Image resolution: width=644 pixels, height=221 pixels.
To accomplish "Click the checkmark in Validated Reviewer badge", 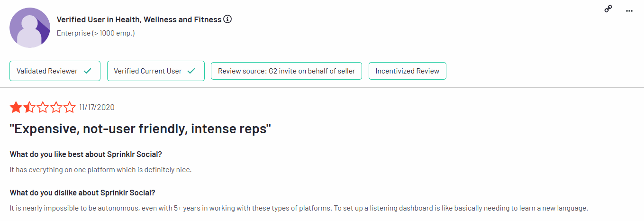I will coord(87,71).
